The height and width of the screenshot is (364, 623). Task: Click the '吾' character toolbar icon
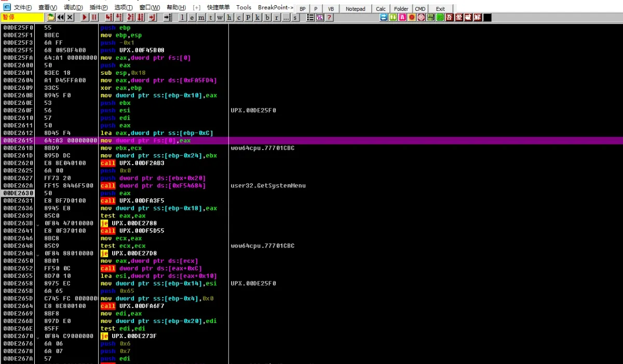[450, 17]
